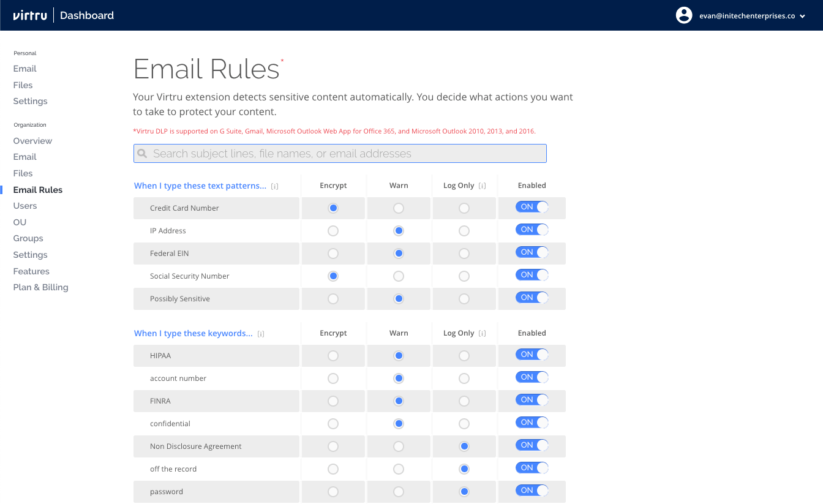Click info icon beside keywords heading
The width and height of the screenshot is (823, 504).
point(261,334)
